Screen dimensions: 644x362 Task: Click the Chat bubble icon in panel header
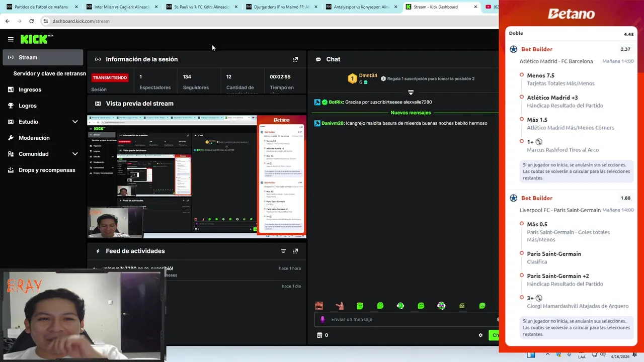[318, 59]
